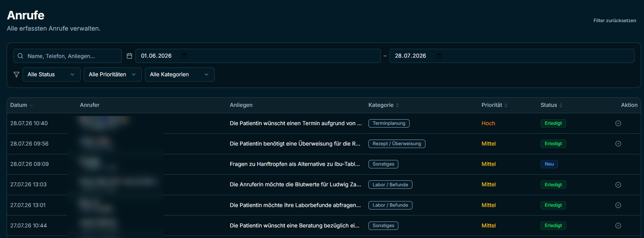Click the Hoch priority label

click(488, 123)
